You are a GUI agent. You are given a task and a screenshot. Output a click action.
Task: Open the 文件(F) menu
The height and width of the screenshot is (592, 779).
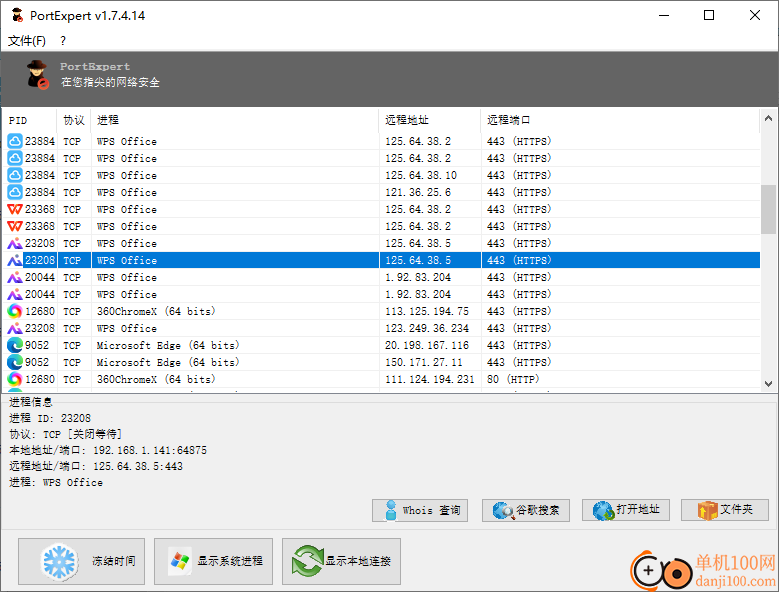click(27, 41)
